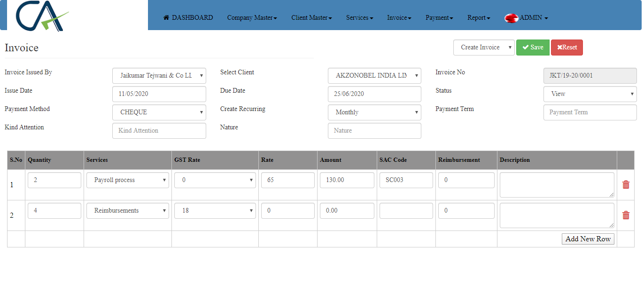Click the Kind Attention input

pyautogui.click(x=159, y=131)
